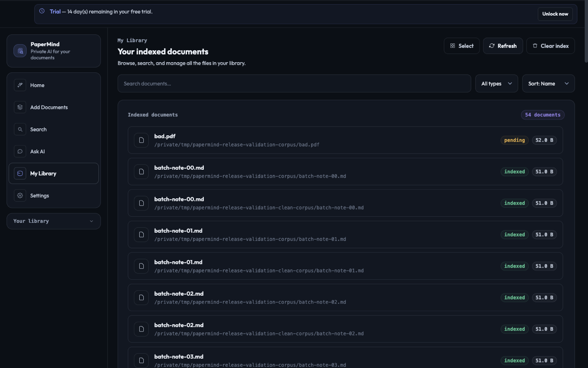Open Home via its sidebar icon

click(x=20, y=85)
